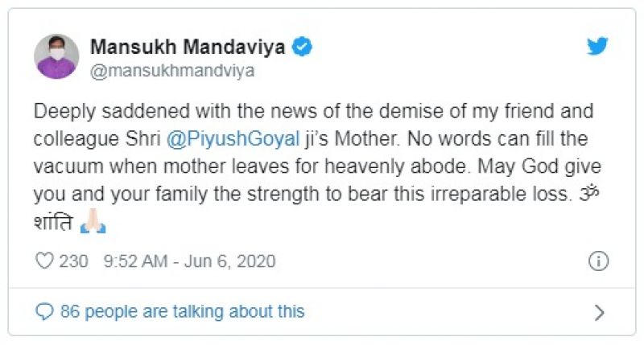
Task: Click the Twitter bird logo
Action: 597,47
